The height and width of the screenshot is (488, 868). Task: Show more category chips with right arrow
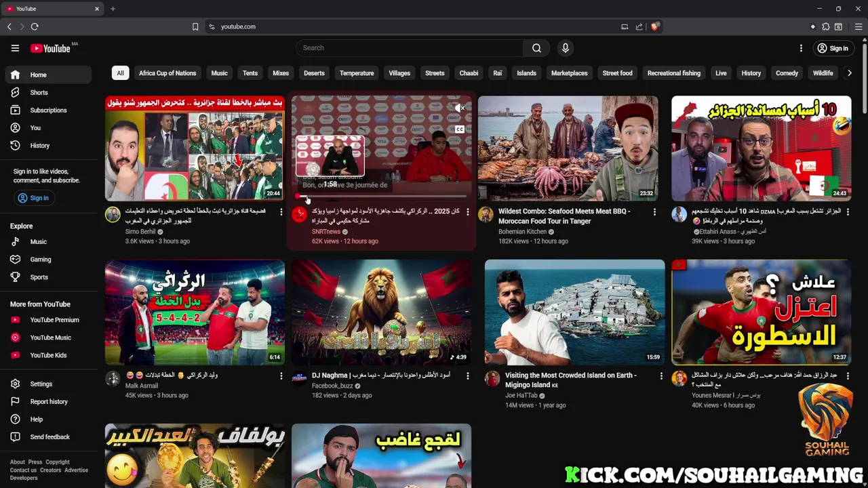point(849,73)
